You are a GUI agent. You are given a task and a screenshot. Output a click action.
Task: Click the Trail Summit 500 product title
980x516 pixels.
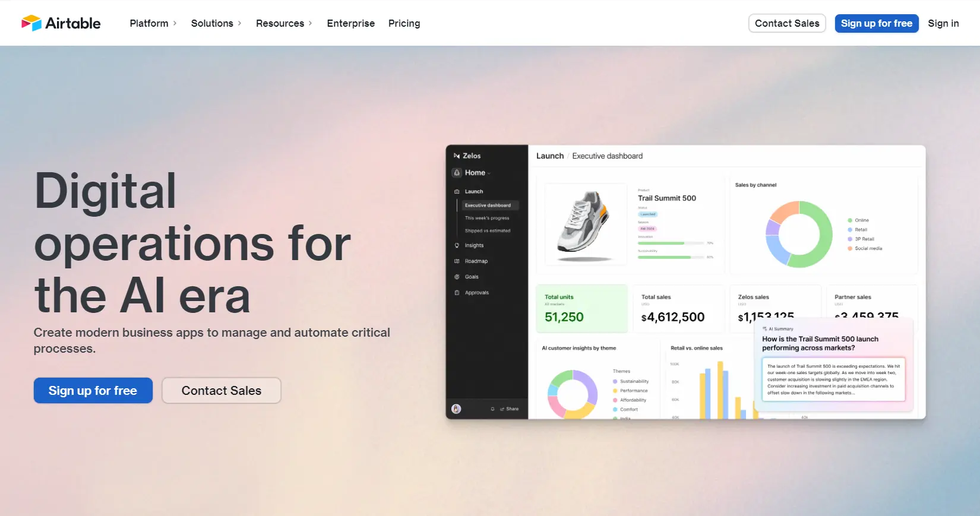click(x=667, y=198)
